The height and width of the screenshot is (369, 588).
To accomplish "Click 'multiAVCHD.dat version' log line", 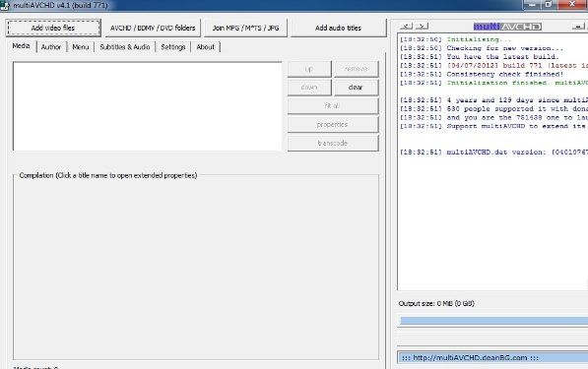I will (x=493, y=153).
